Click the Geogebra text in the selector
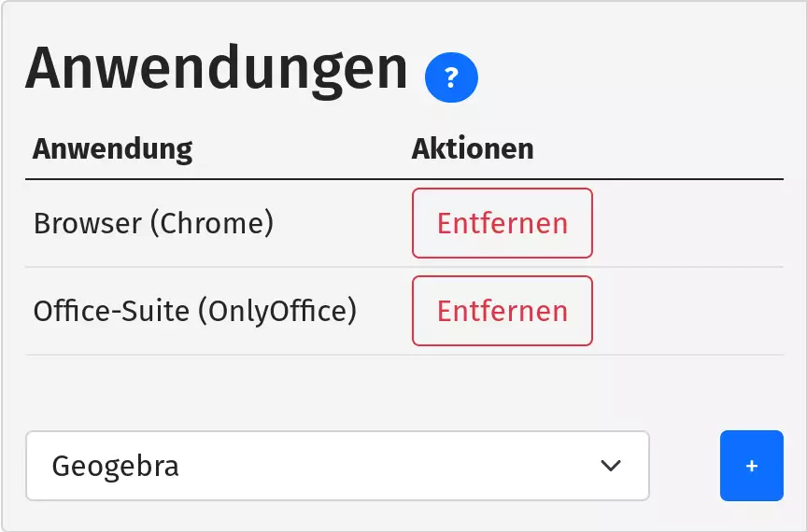This screenshot has height=532, width=807. click(x=115, y=466)
